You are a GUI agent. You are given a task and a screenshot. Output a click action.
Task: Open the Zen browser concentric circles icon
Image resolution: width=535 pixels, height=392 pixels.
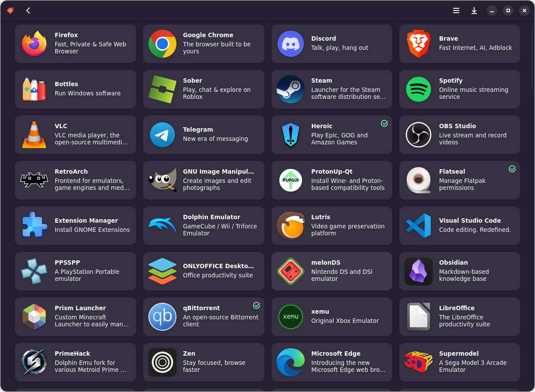[x=162, y=362]
